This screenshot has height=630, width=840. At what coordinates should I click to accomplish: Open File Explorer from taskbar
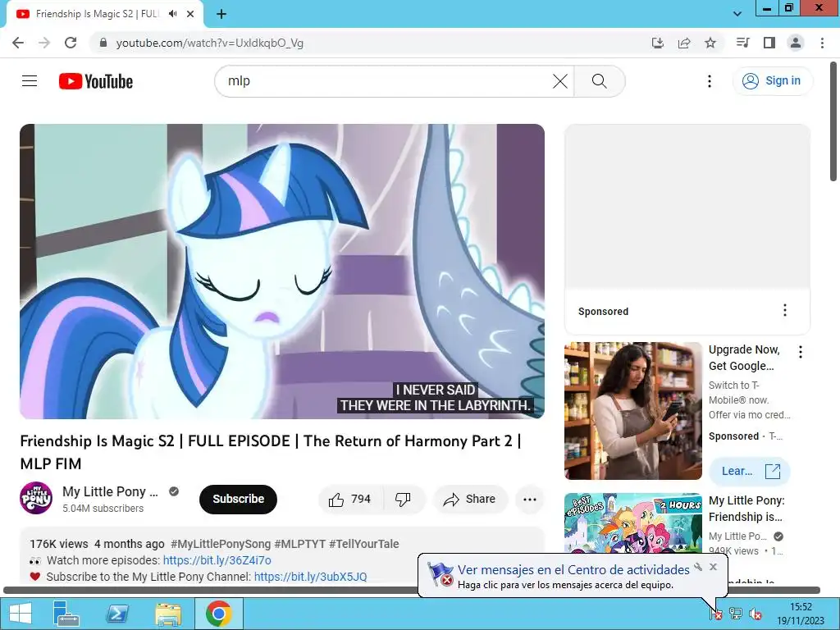(168, 614)
